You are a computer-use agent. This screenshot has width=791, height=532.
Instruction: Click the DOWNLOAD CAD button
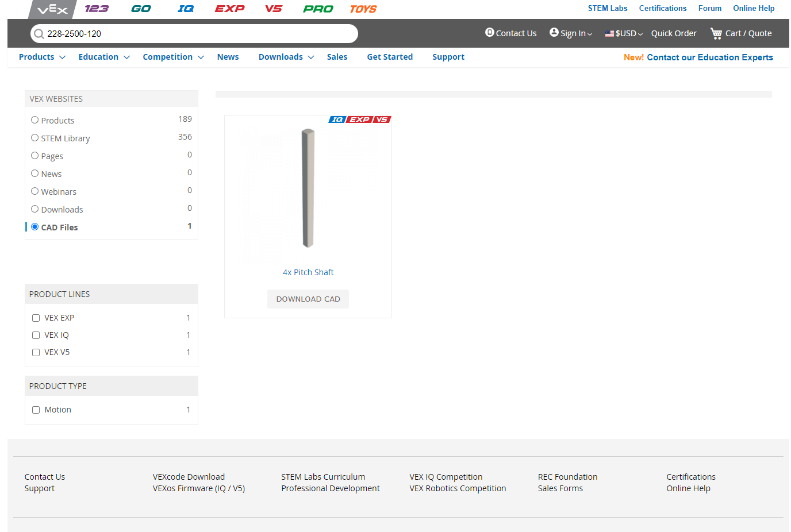[308, 299]
